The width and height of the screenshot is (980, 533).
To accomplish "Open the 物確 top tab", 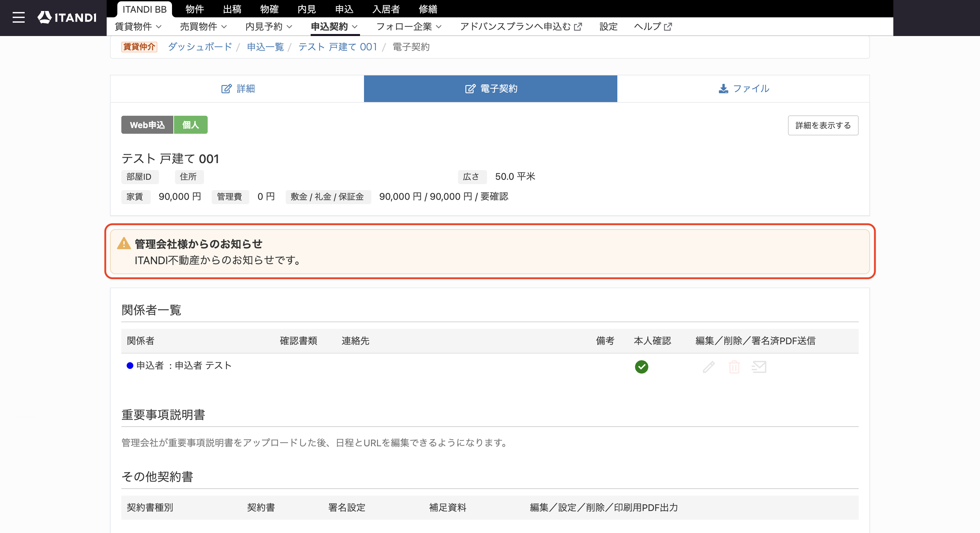I will [269, 9].
